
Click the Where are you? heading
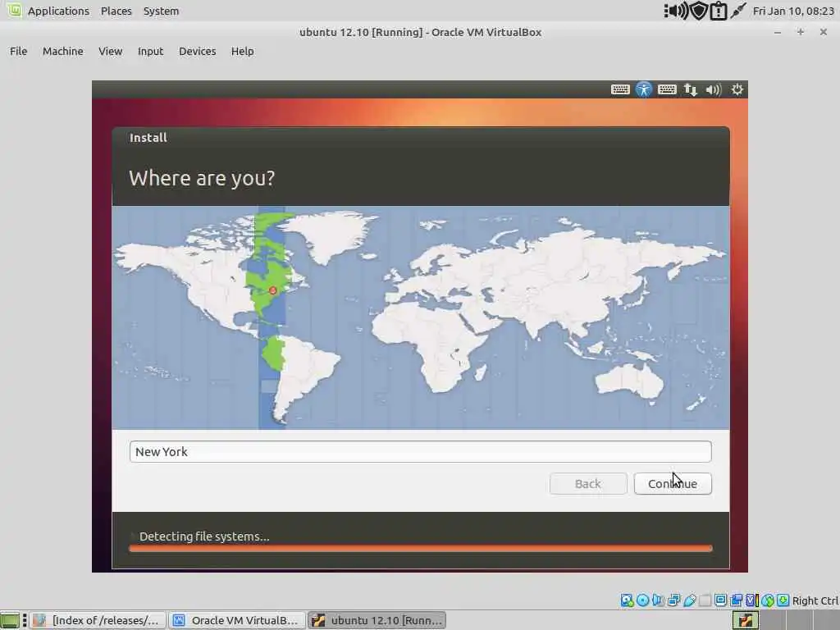[202, 178]
